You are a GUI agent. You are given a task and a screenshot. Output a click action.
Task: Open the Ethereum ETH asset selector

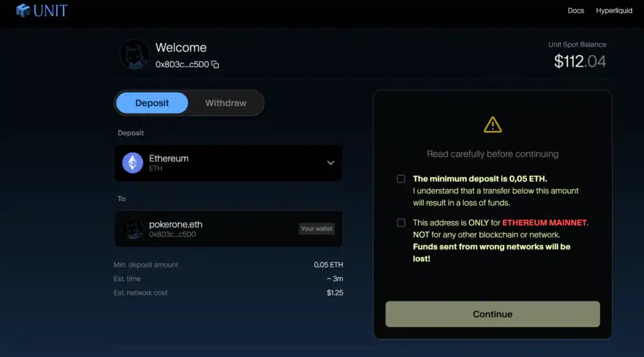click(x=228, y=163)
